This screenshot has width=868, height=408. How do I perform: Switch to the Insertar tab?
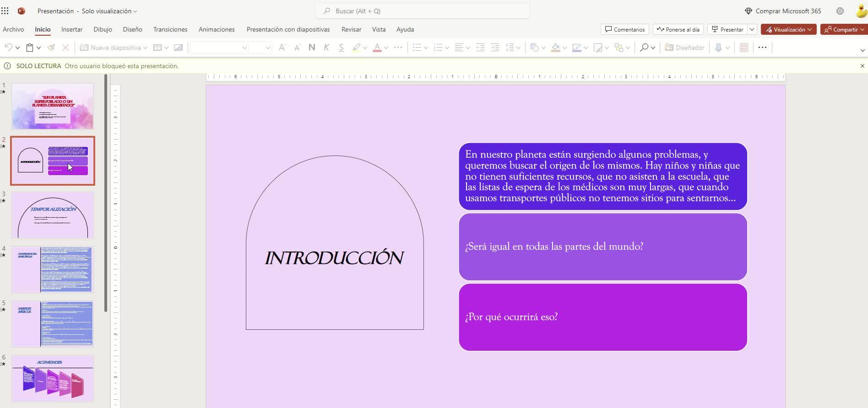coord(72,29)
